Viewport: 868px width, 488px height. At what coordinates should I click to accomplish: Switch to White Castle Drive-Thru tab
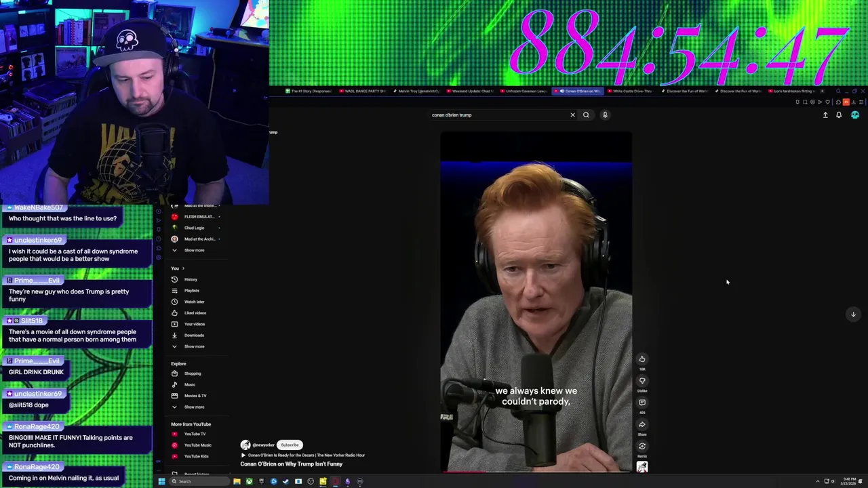(x=631, y=91)
